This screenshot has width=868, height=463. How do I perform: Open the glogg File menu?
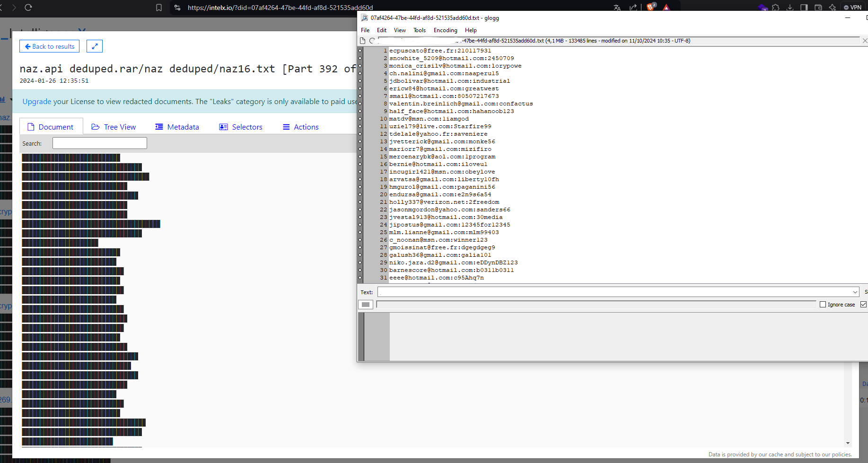coord(365,30)
